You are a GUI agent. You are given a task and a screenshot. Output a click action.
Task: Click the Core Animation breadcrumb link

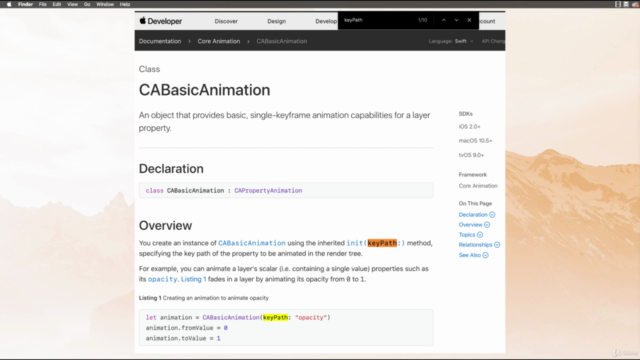[219, 41]
